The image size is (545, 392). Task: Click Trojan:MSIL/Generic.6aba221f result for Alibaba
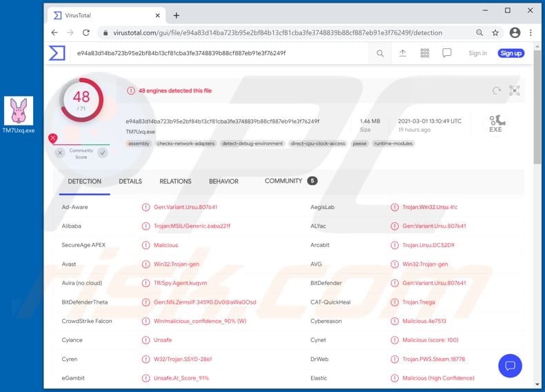[x=192, y=226]
